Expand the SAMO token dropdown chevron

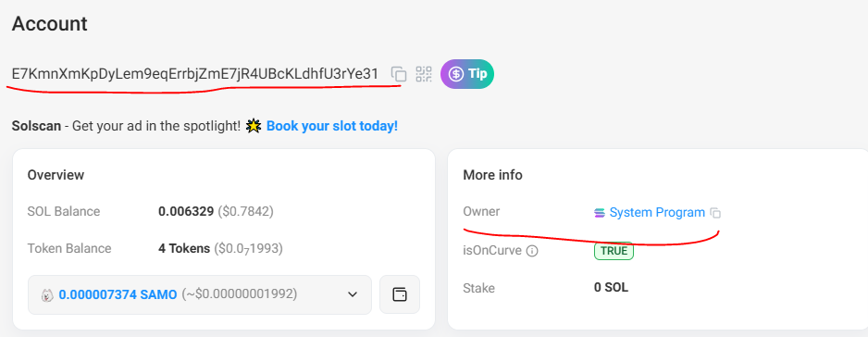click(x=353, y=294)
